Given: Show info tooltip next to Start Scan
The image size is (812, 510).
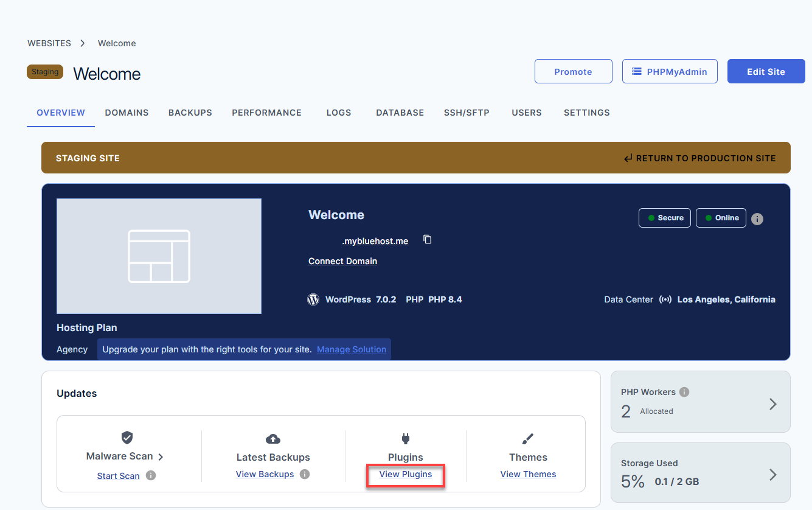Looking at the screenshot, I should coord(151,475).
